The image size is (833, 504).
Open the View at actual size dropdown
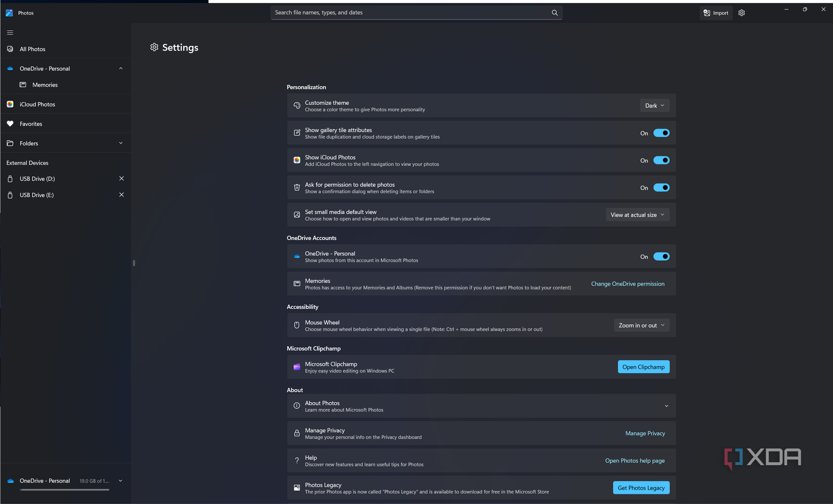[638, 215]
